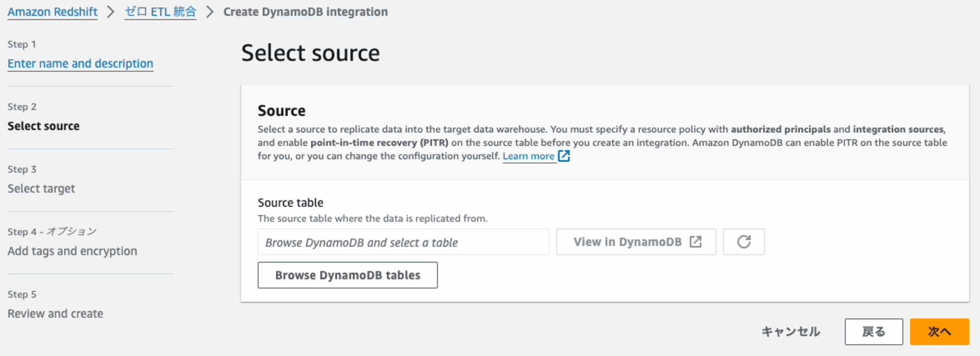Click the Browse DynamoDB tables button
Image resolution: width=980 pixels, height=356 pixels.
347,275
